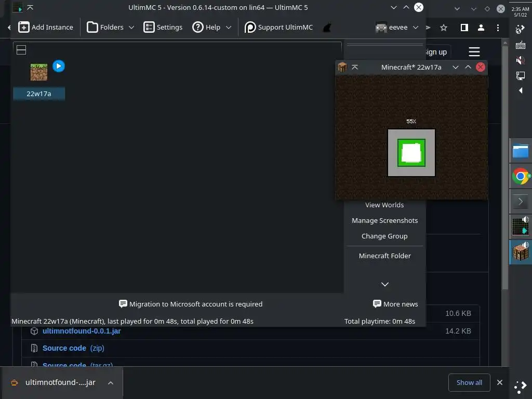This screenshot has height=399, width=532.
Task: Click the arrow task entry in the panel
Action: point(521,202)
